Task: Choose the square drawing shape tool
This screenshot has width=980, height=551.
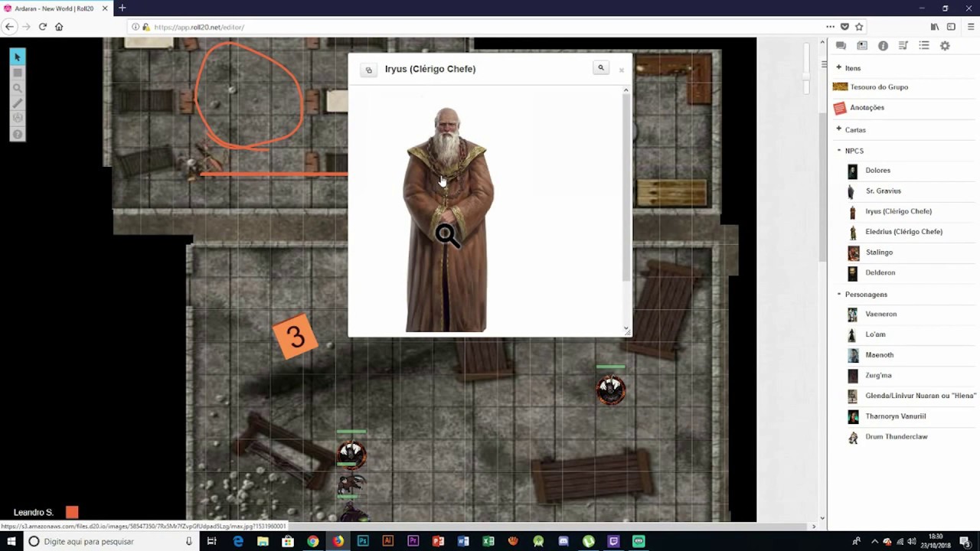Action: tap(17, 73)
